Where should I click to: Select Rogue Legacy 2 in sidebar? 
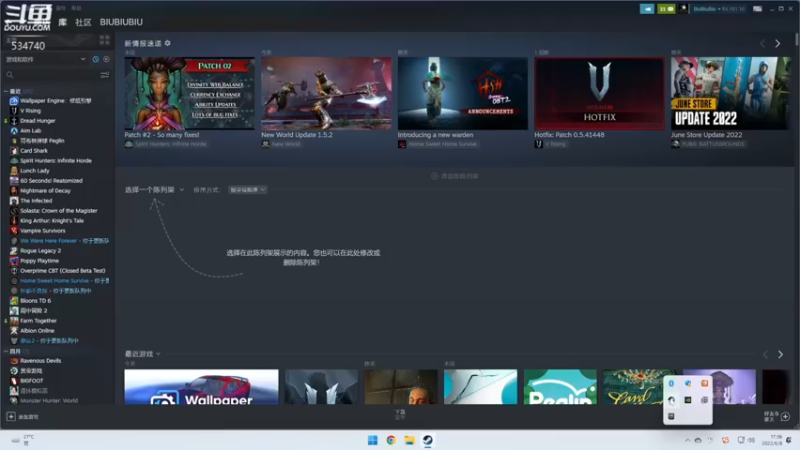(x=40, y=251)
